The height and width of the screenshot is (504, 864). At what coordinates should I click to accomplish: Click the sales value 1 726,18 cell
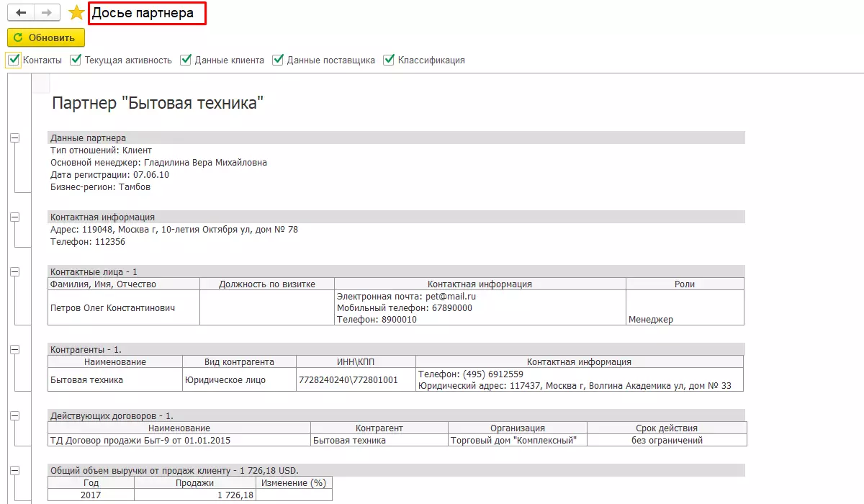[x=196, y=495]
